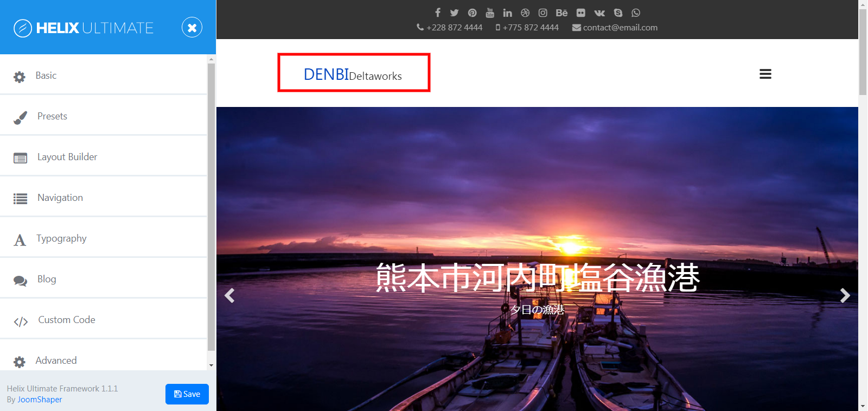Click the slide caption 夕日の漁港
This screenshot has height=411, width=868.
537,309
